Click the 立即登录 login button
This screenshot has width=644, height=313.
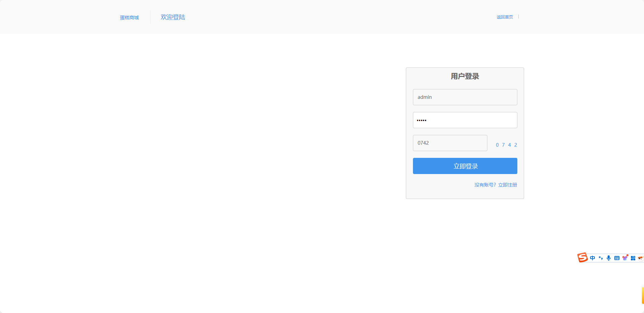[465, 166]
